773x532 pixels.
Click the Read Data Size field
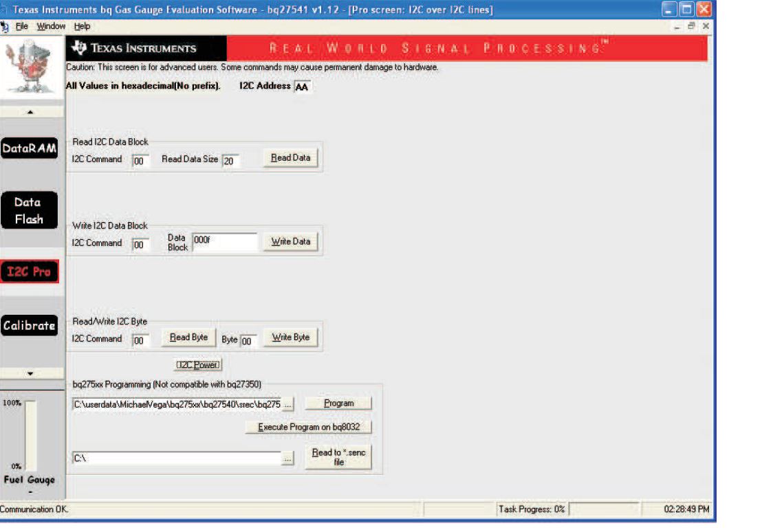click(x=230, y=161)
